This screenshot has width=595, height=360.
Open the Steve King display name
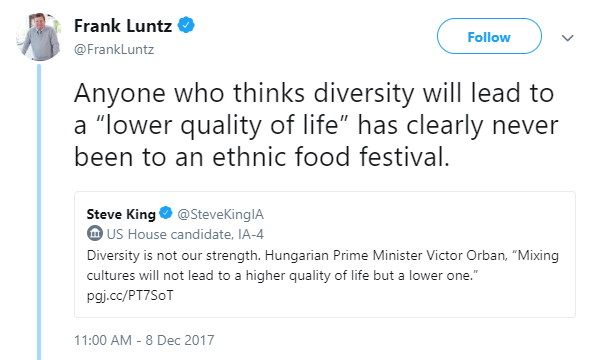pyautogui.click(x=121, y=214)
